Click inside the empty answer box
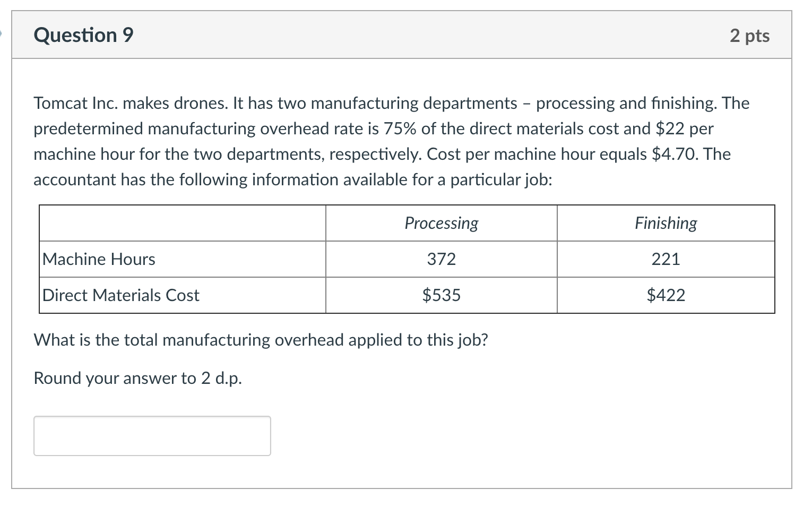The image size is (812, 506). (152, 435)
